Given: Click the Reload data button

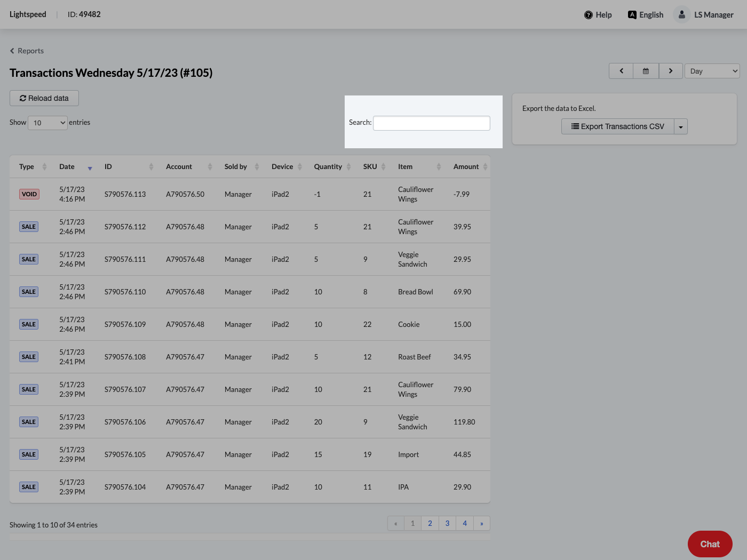Looking at the screenshot, I should tap(44, 98).
